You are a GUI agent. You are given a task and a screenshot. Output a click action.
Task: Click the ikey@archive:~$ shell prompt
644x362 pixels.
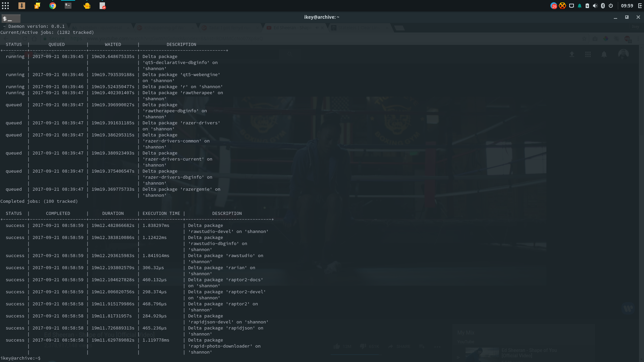tap(20, 358)
